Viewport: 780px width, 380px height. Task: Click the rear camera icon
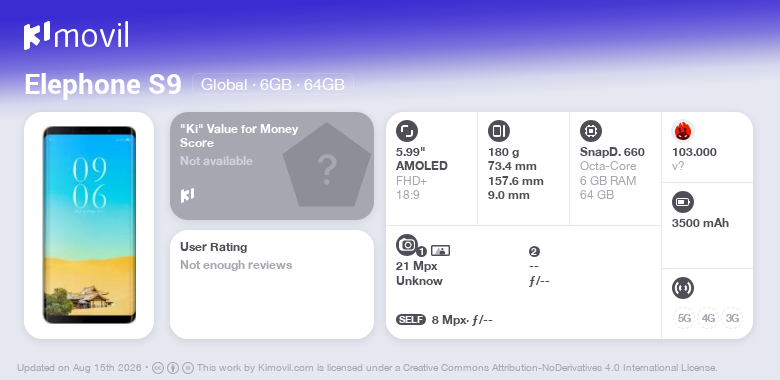tap(407, 245)
